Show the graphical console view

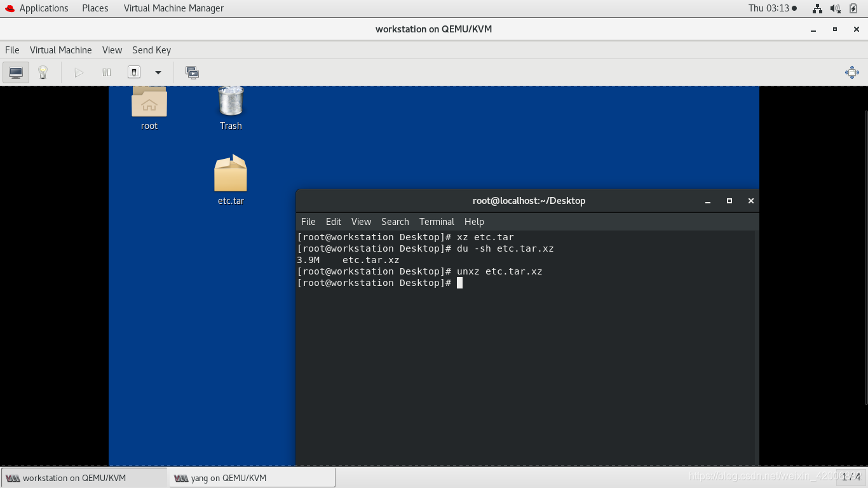point(16,72)
